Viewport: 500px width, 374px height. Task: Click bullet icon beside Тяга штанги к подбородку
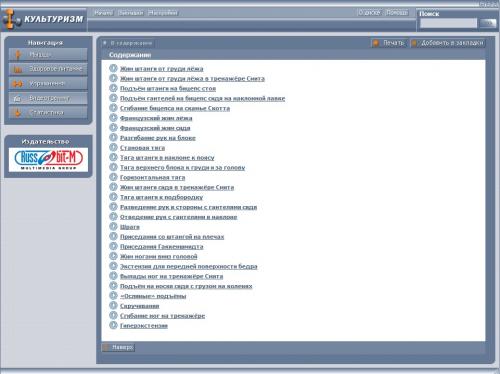[x=113, y=197]
